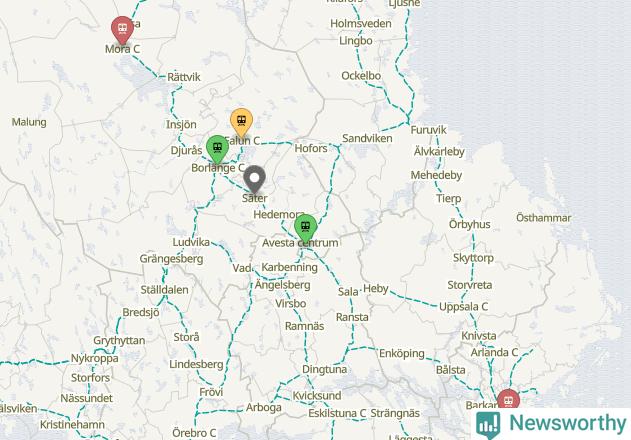This screenshot has width=631, height=440.
Task: Click the Ludvika map label
Action: click(191, 242)
